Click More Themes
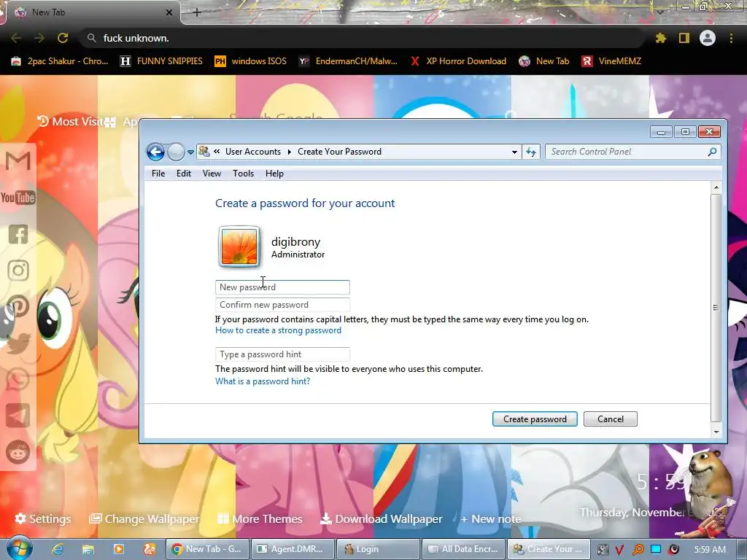The height and width of the screenshot is (560, 747). (260, 518)
